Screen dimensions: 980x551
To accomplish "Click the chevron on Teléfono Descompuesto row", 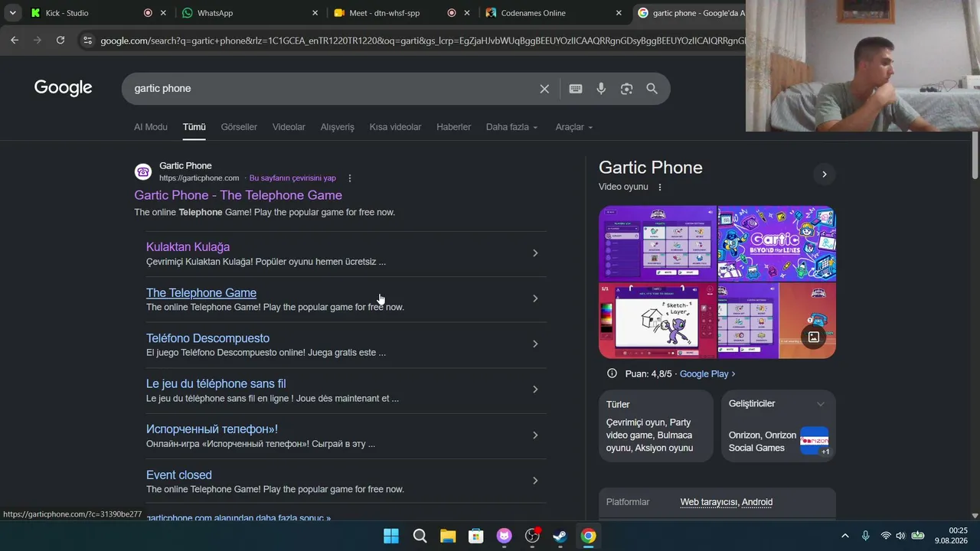I will [535, 344].
